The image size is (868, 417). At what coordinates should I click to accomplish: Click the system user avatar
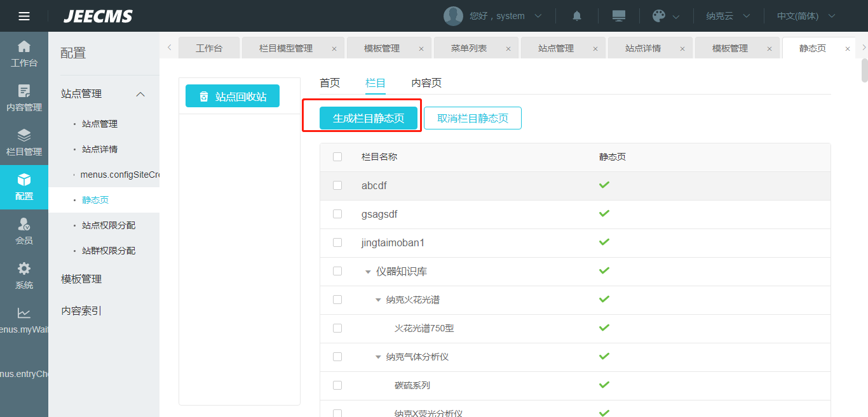pos(453,16)
